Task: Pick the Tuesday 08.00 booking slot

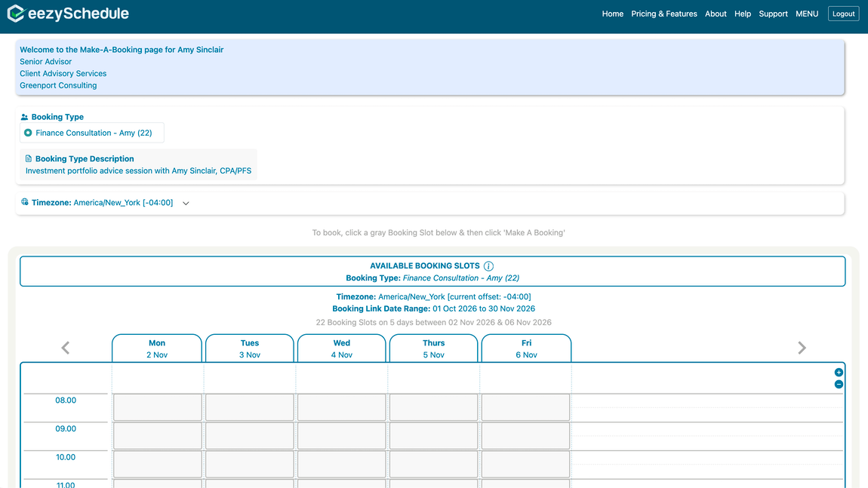Action: (250, 407)
